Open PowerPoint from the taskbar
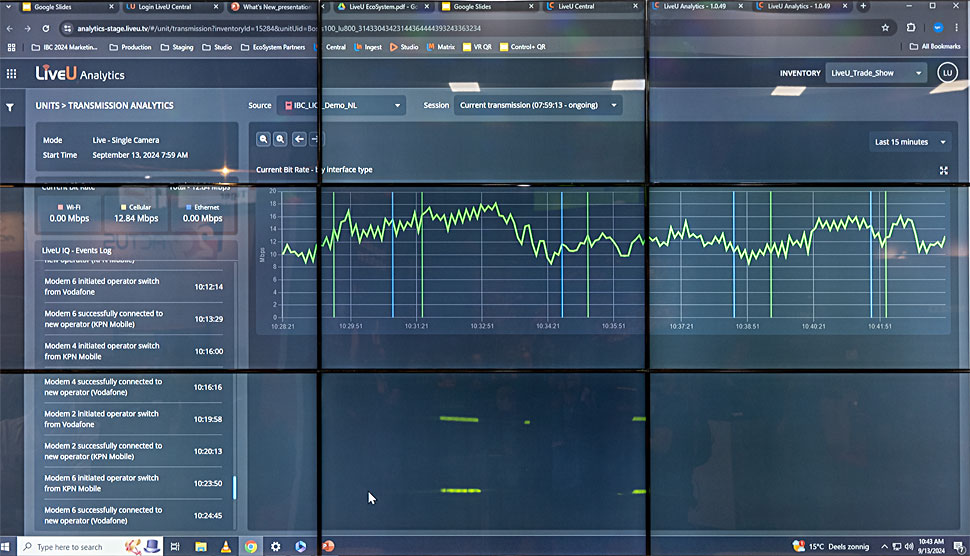The height and width of the screenshot is (556, 970). tap(328, 546)
